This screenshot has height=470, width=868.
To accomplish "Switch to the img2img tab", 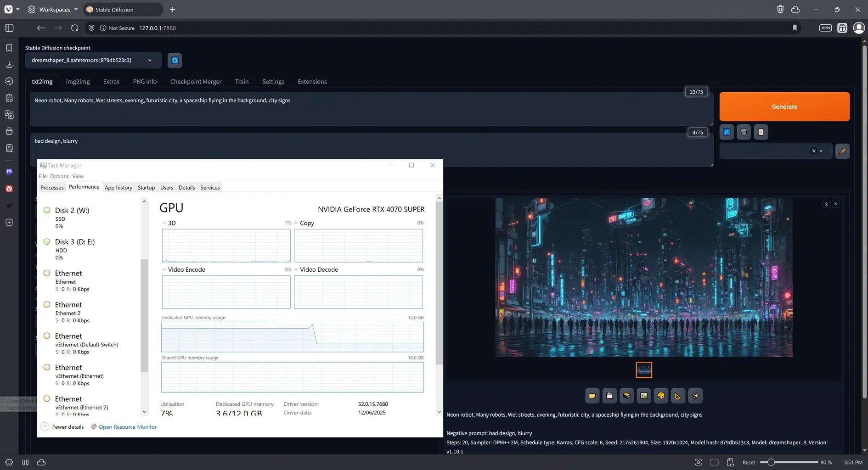I will click(x=78, y=81).
